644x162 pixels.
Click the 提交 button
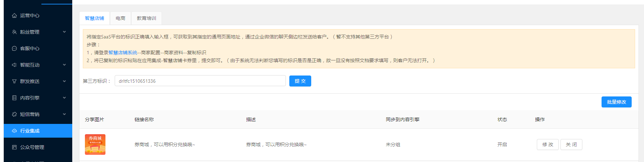(x=300, y=81)
